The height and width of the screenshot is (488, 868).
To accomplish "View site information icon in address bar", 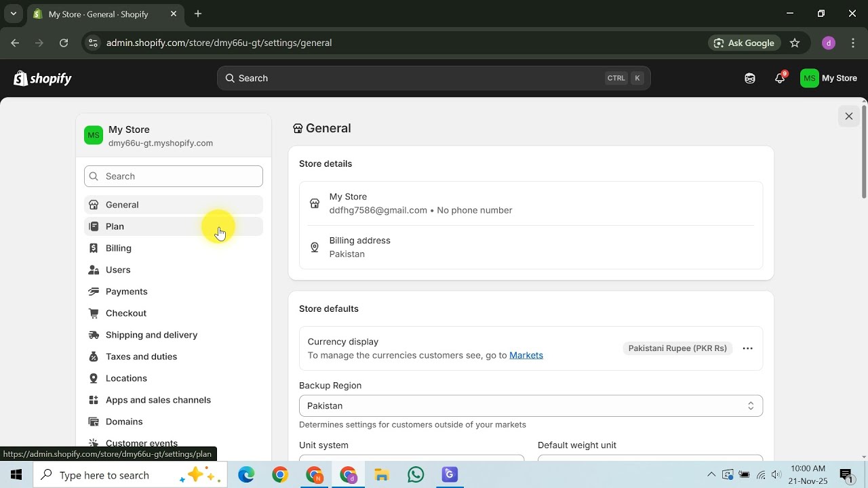I will [x=94, y=43].
